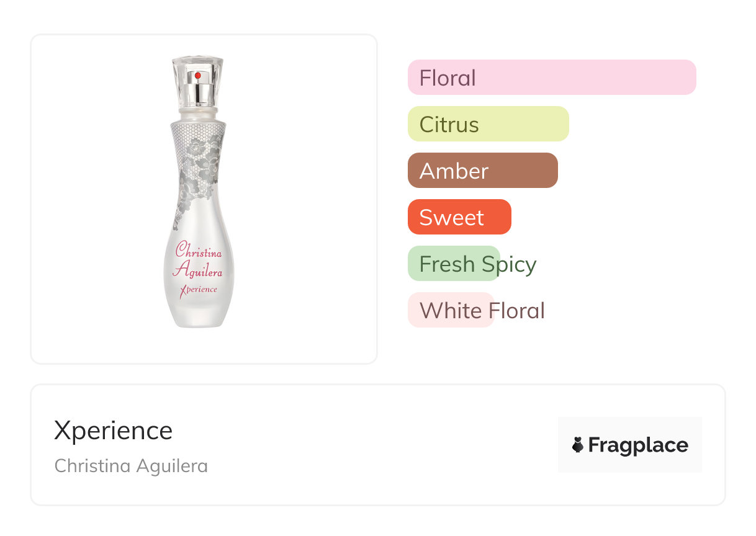This screenshot has height=536, width=756.
Task: Select the brown Amber accord bar
Action: 482,171
